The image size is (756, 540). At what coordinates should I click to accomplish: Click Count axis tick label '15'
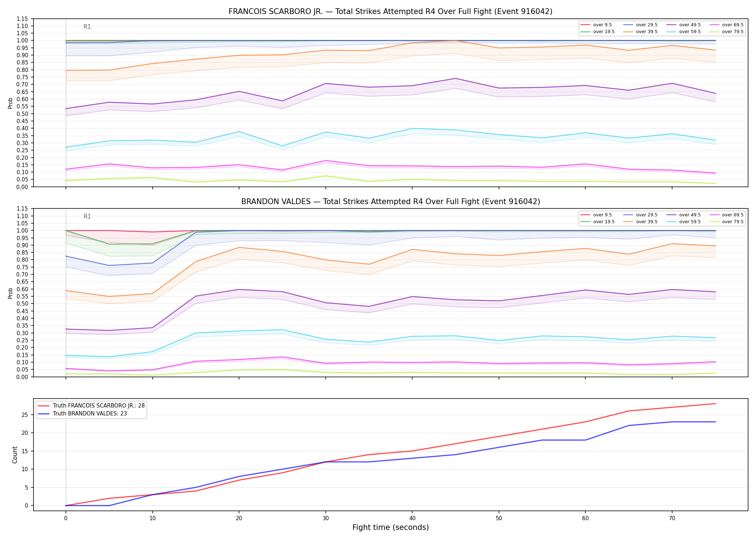[x=25, y=451]
